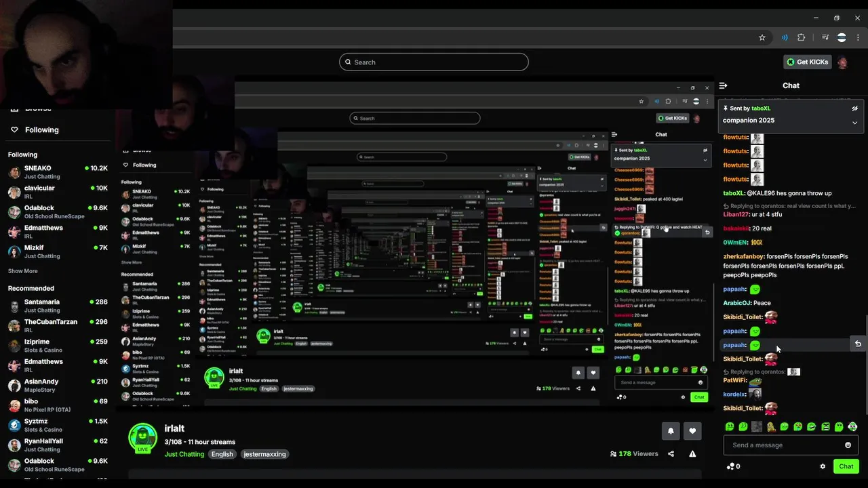Open clavicular channel in sidebar

coord(58,192)
